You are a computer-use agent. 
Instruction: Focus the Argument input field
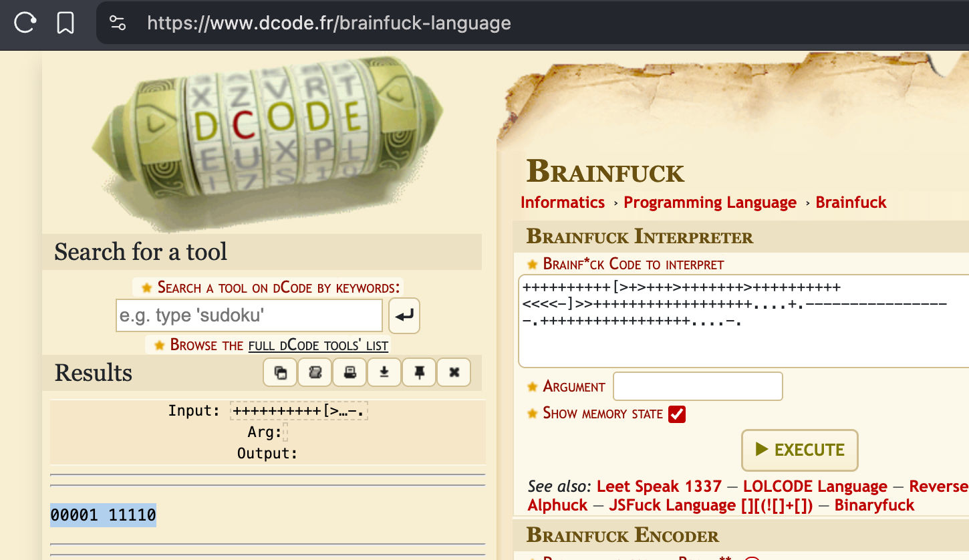[x=698, y=386]
